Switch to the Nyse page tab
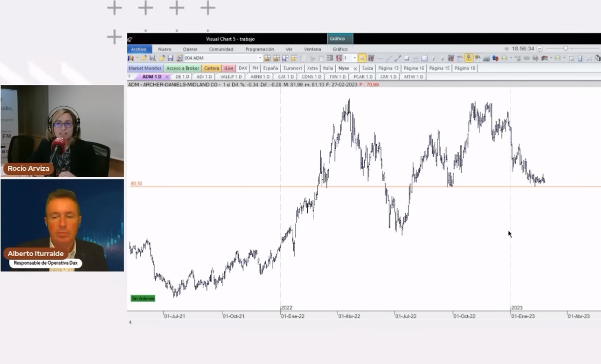Image resolution: width=601 pixels, height=364 pixels. [x=344, y=68]
